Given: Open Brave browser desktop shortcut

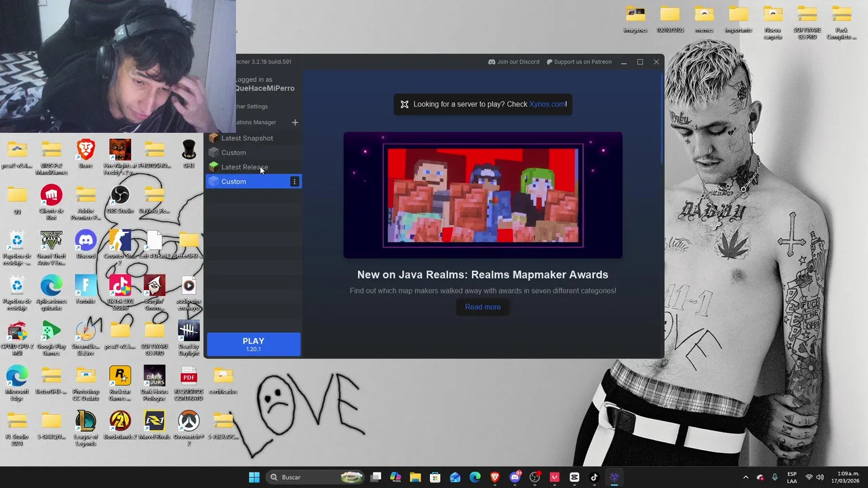Looking at the screenshot, I should tap(85, 154).
